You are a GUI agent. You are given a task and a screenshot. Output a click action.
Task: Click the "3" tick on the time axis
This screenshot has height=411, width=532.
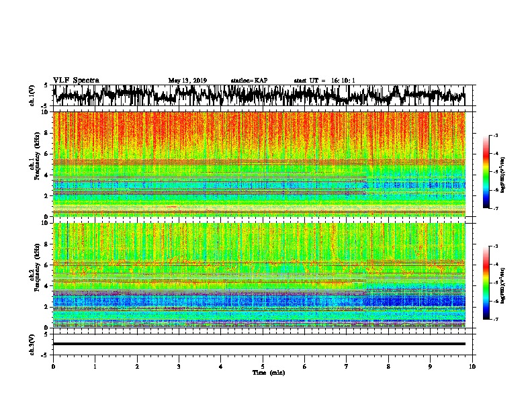click(179, 367)
